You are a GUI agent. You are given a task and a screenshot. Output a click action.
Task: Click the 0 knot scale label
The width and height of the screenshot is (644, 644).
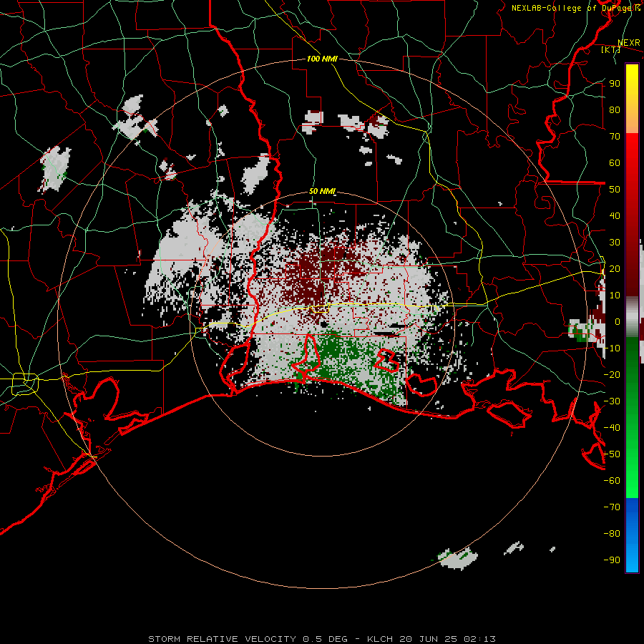(617, 321)
